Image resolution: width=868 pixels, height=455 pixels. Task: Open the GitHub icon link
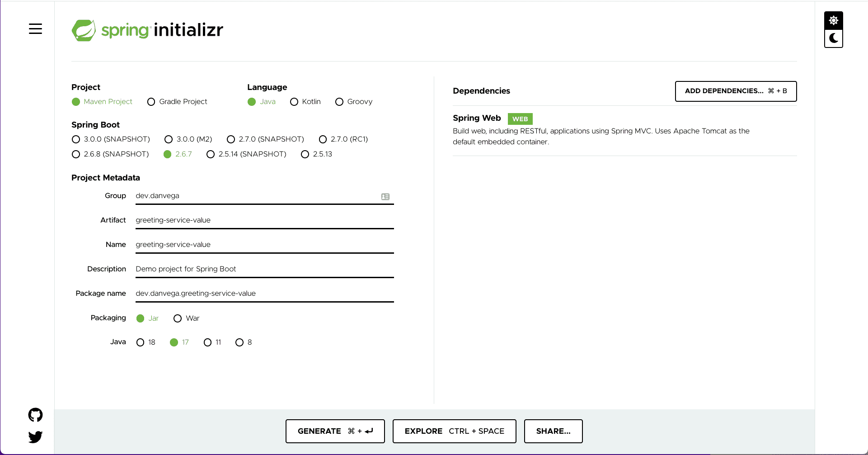(x=35, y=415)
